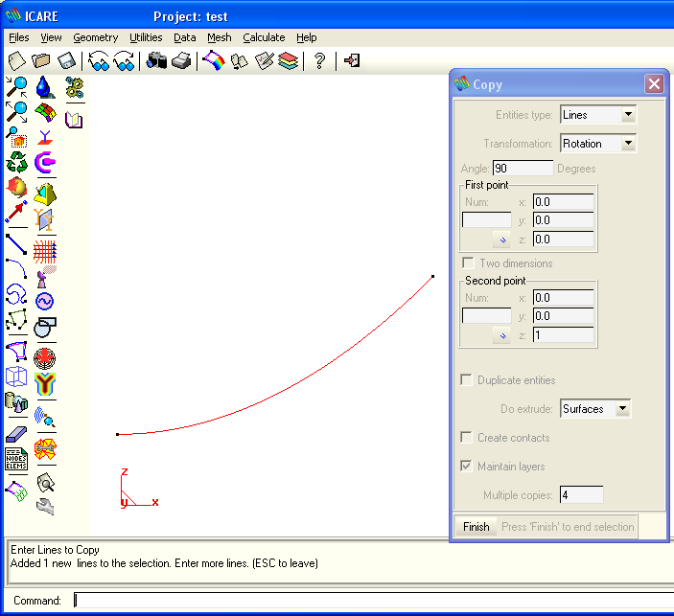Open the Transformation dropdown

pyautogui.click(x=598, y=144)
